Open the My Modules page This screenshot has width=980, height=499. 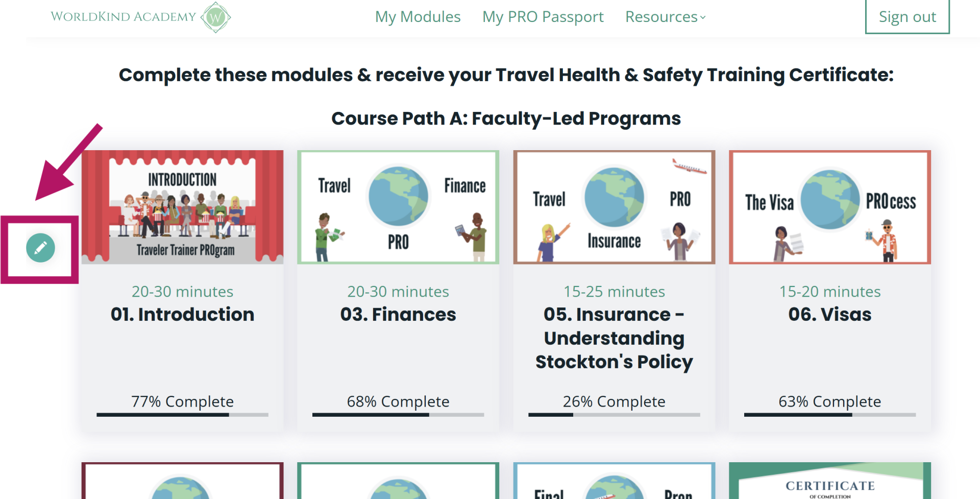(x=418, y=17)
